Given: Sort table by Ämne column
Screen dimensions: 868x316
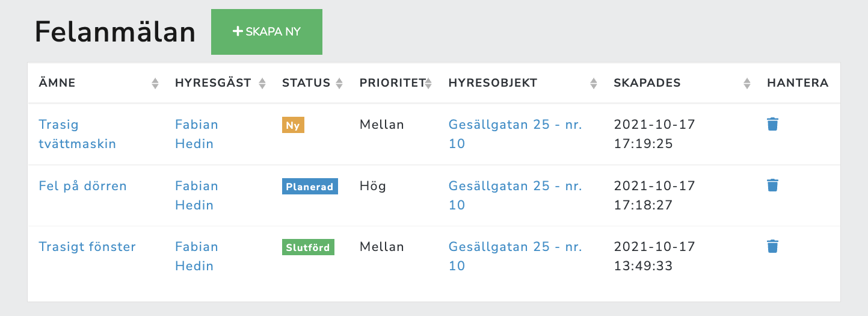Looking at the screenshot, I should (155, 84).
